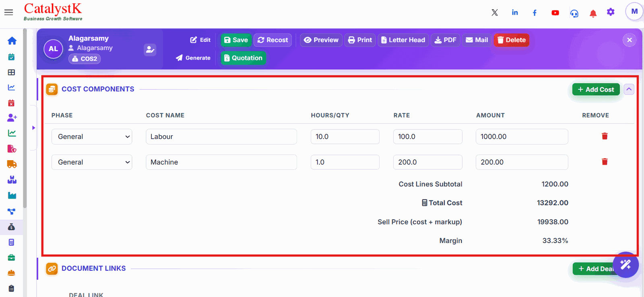Click the Machine amount field 200.00
Viewport: 644px width, 297px height.
pos(522,162)
